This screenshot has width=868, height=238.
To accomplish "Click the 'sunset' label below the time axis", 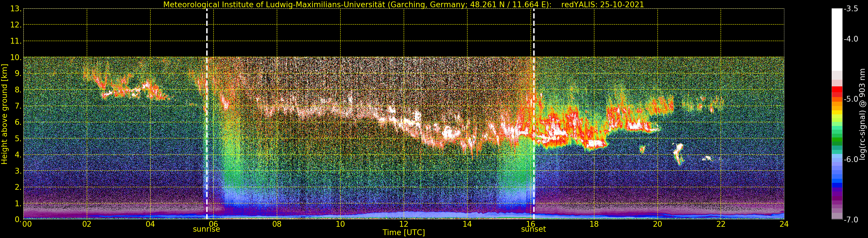I will [533, 229].
